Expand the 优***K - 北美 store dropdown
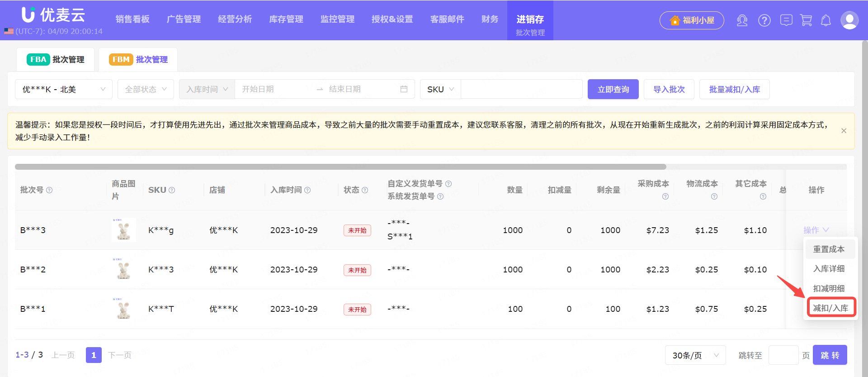The width and height of the screenshot is (868, 377). (x=64, y=89)
